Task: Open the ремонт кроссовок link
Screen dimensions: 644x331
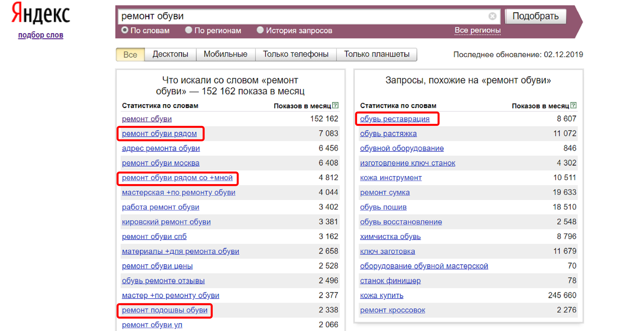Action: [x=393, y=310]
